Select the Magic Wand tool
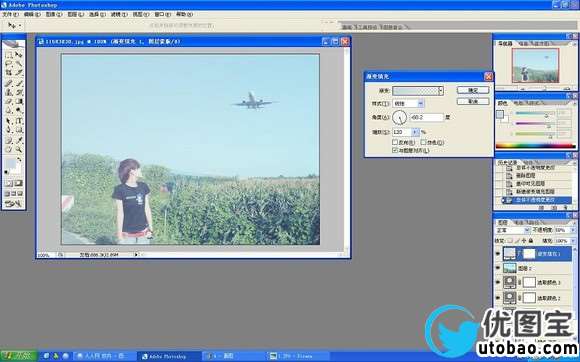580x362 pixels. coord(18,64)
